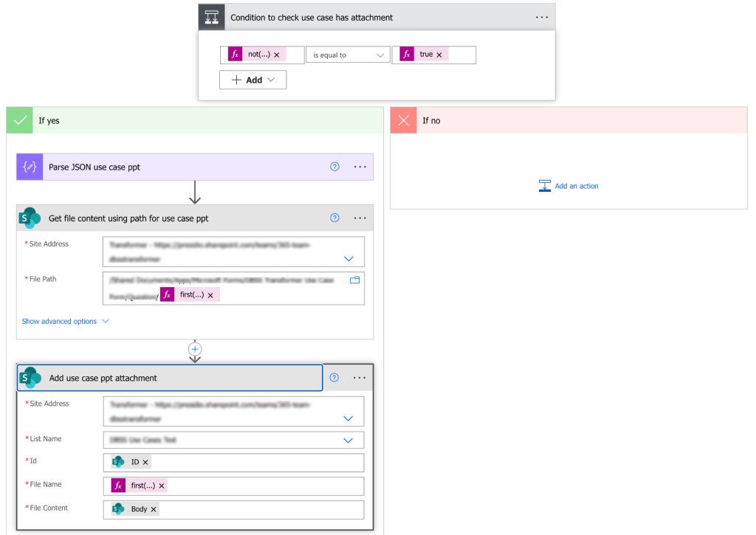This screenshot has height=535, width=756.
Task: Remove the true value token
Action: tap(440, 54)
